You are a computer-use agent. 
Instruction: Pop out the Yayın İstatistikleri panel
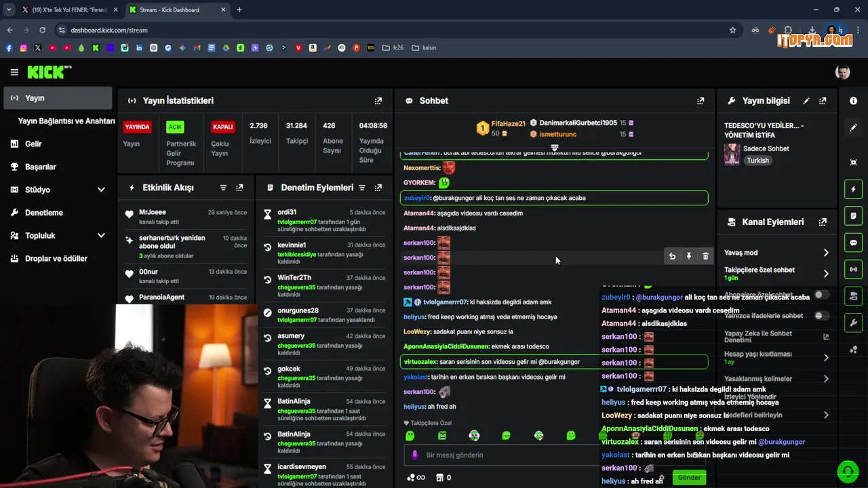[x=378, y=100]
